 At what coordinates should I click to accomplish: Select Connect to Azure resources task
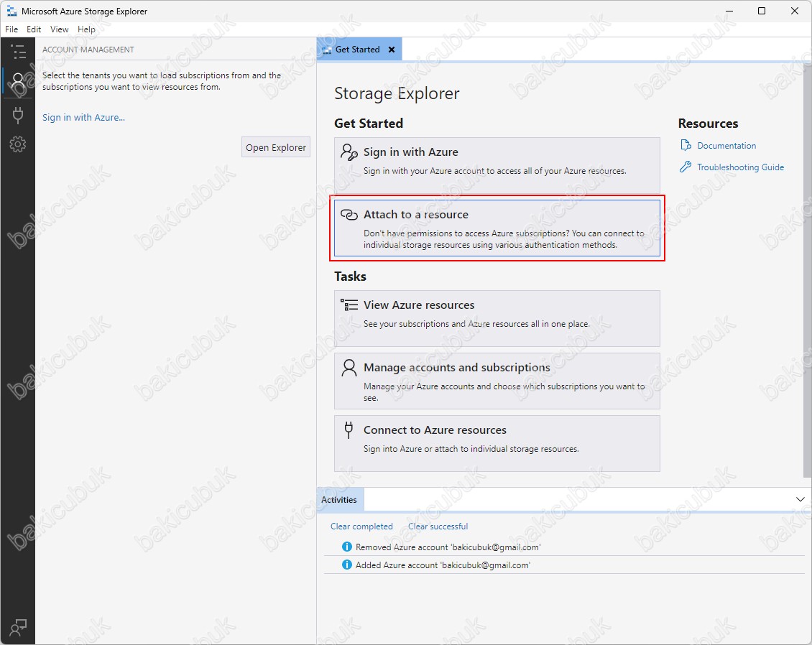tap(497, 444)
